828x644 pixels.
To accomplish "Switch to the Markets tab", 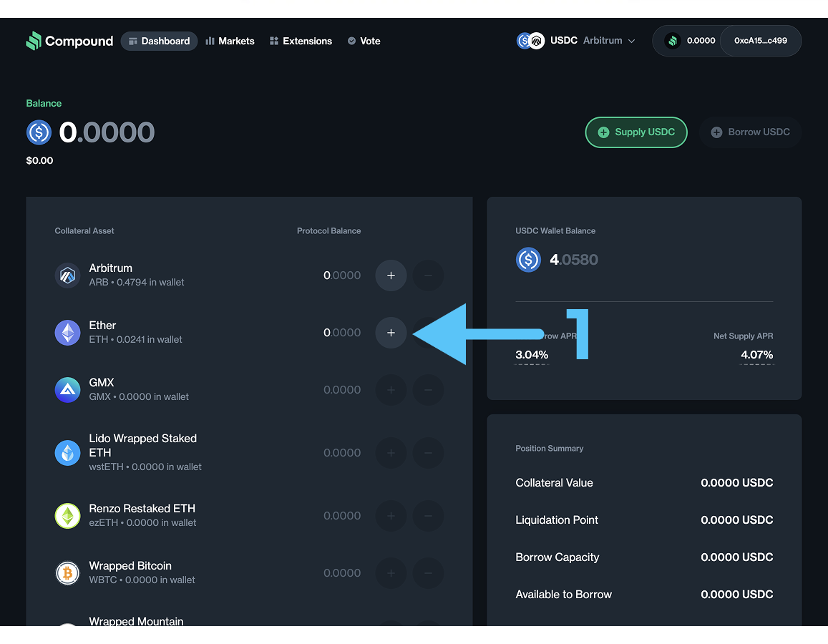I will pyautogui.click(x=230, y=41).
